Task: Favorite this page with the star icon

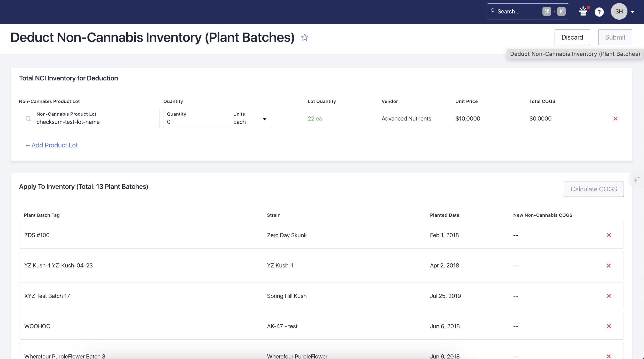Action: tap(305, 38)
